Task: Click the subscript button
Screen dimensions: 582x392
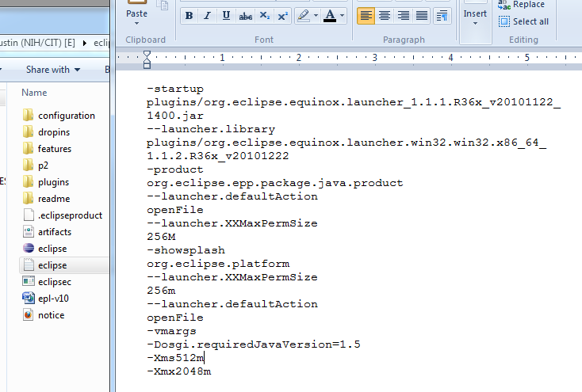Action: click(265, 16)
